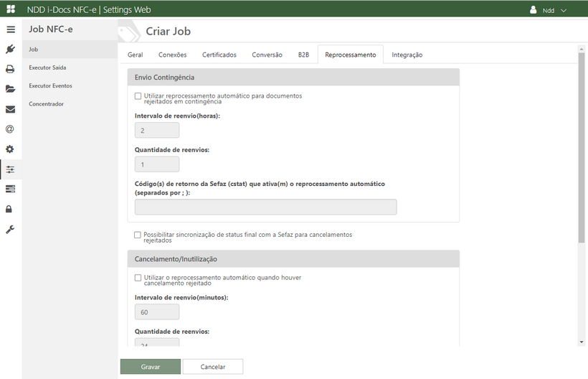588x379 pixels.
Task: Go to the Integração tab
Action: coord(407,55)
